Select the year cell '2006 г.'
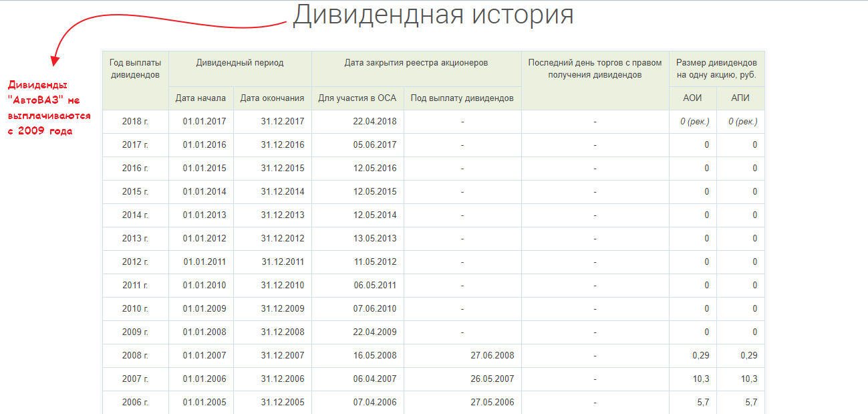This screenshot has width=868, height=414. point(136,403)
